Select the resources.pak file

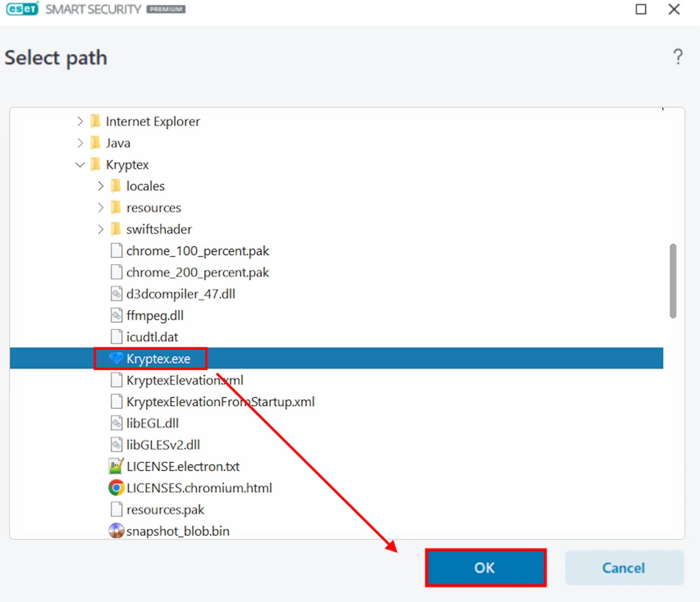click(165, 510)
